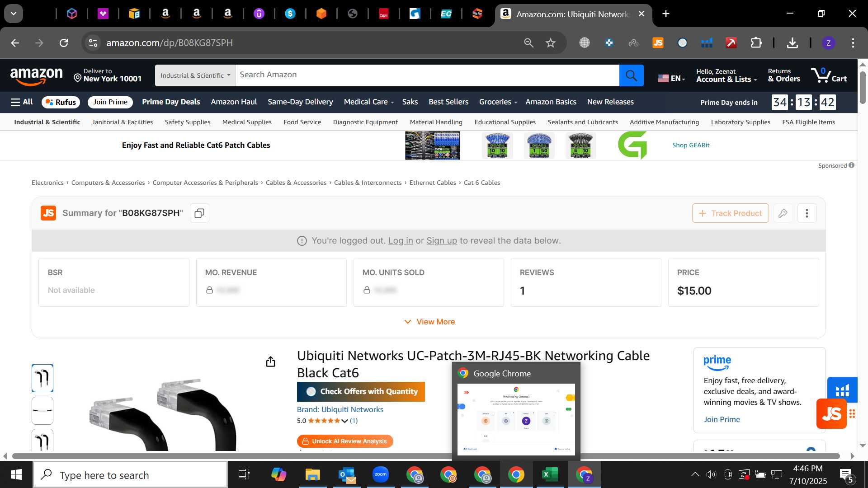The width and height of the screenshot is (868, 488).
Task: Click the pin icon next to Track Product
Action: (783, 213)
